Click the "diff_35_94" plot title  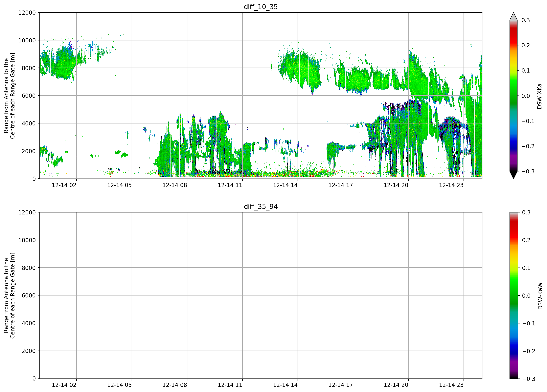tap(261, 207)
